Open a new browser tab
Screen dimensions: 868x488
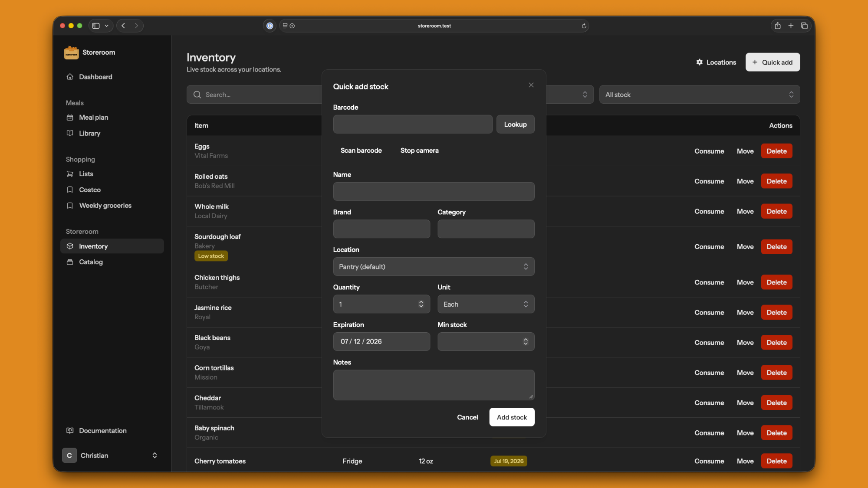(791, 26)
